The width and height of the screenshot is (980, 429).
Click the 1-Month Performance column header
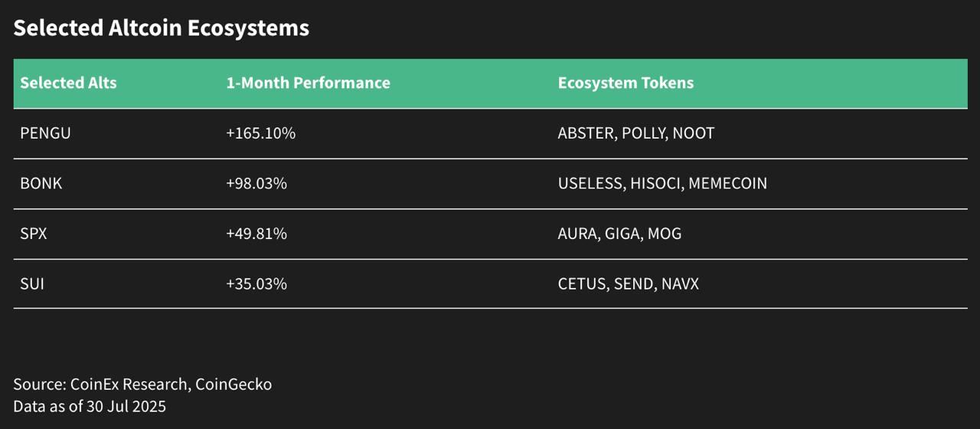(x=308, y=83)
